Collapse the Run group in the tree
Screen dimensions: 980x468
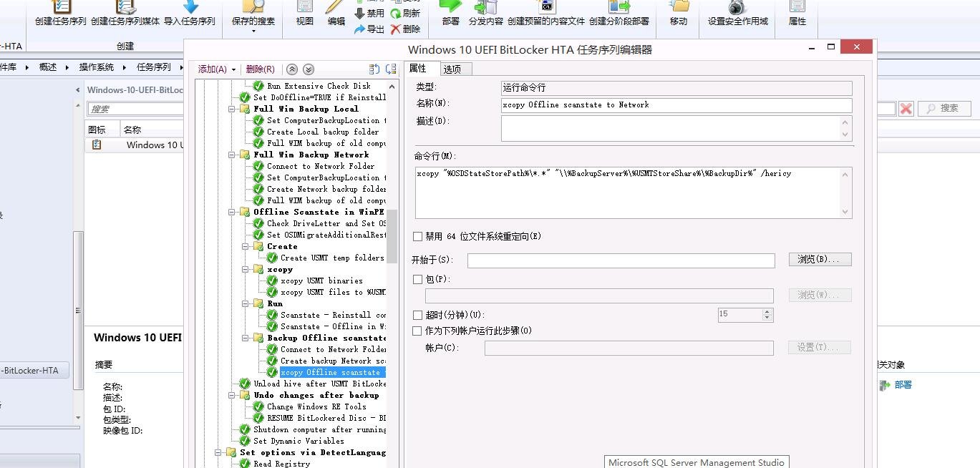point(245,303)
